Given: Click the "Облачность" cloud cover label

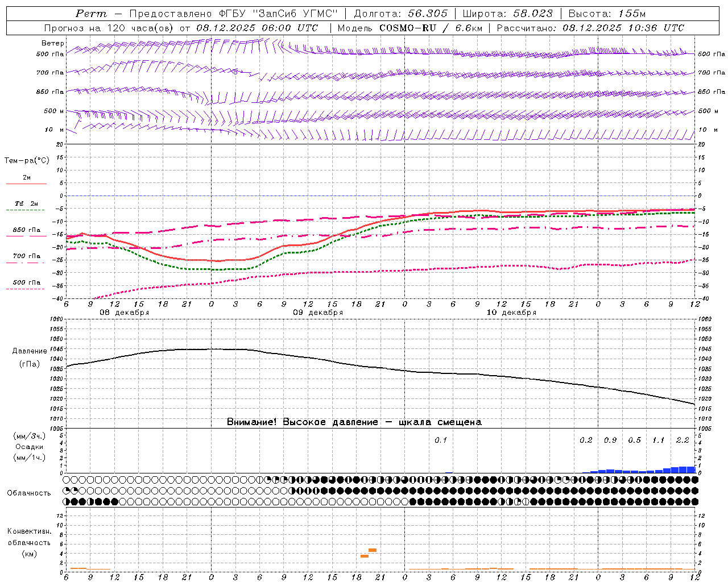Looking at the screenshot, I should pyautogui.click(x=29, y=493).
